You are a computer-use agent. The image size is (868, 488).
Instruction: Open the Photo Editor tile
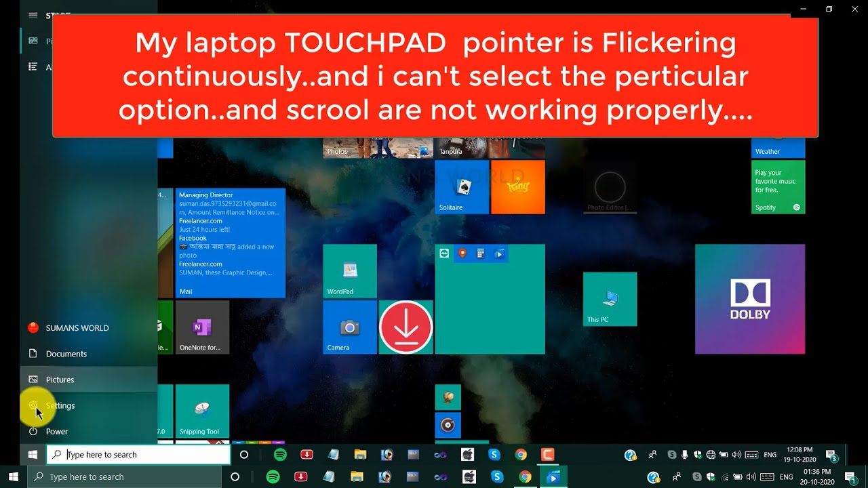click(610, 187)
